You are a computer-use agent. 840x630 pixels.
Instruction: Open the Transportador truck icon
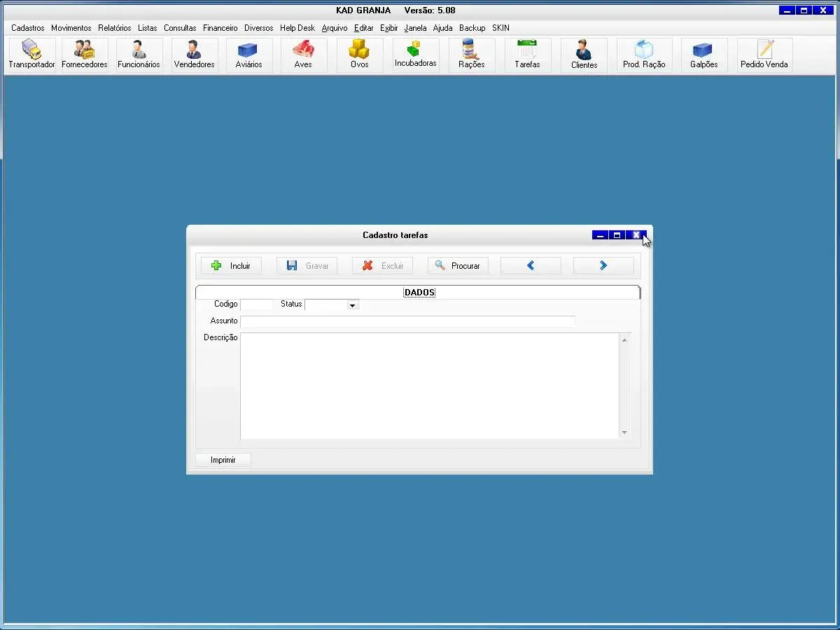31,55
